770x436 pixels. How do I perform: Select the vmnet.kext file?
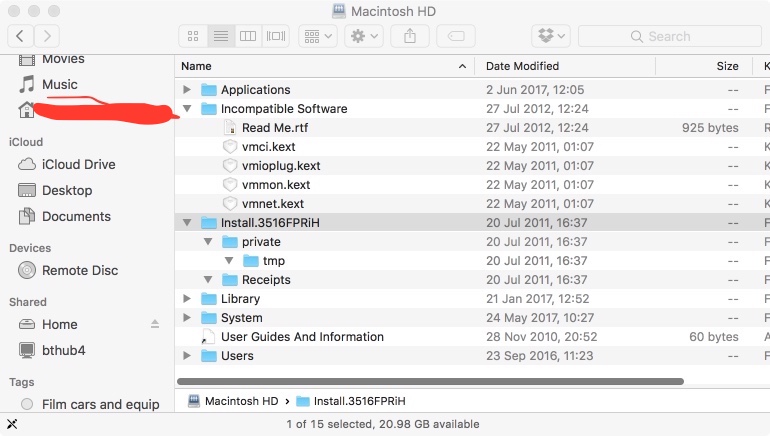273,204
